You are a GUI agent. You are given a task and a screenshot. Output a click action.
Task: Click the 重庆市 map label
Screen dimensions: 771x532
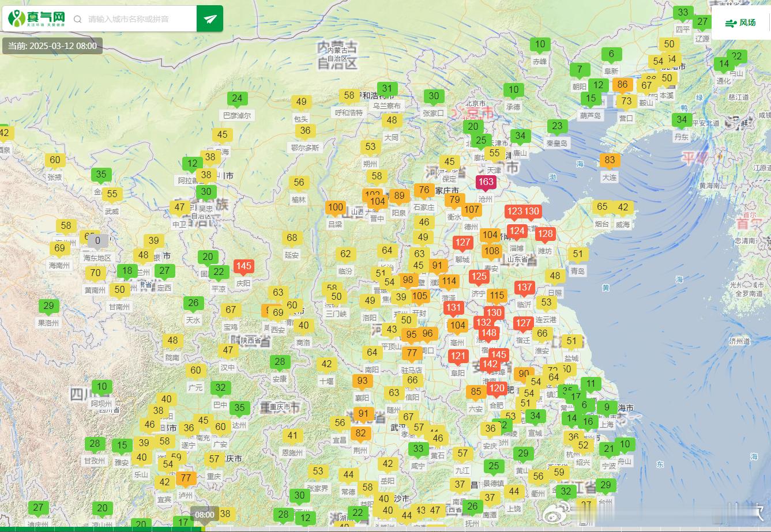tap(279, 408)
